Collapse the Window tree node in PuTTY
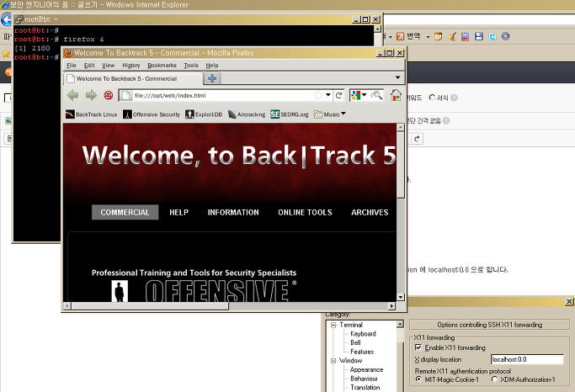575x392 pixels. (333, 361)
